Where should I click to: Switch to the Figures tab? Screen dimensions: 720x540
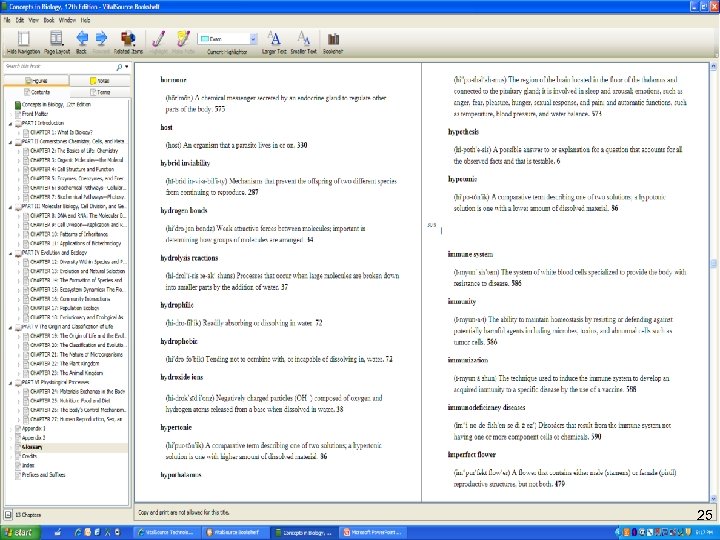(x=36, y=81)
